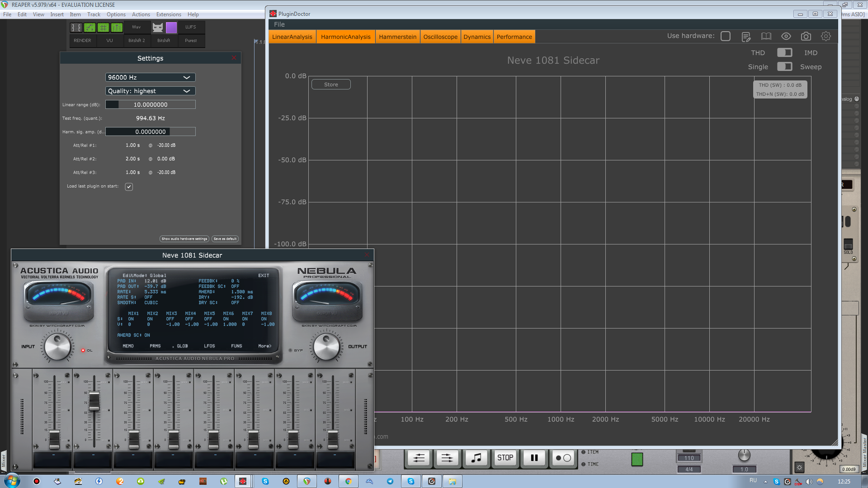Open Telegram from the taskbar

[390, 481]
